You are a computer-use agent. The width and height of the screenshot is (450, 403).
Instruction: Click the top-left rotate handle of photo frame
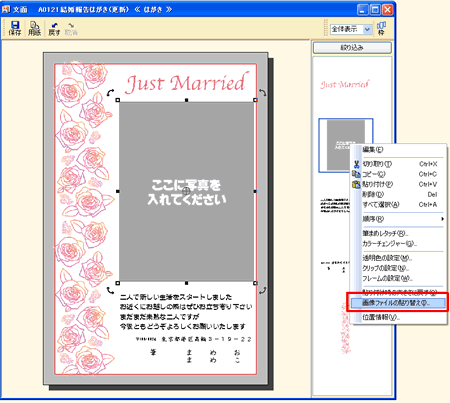click(110, 92)
